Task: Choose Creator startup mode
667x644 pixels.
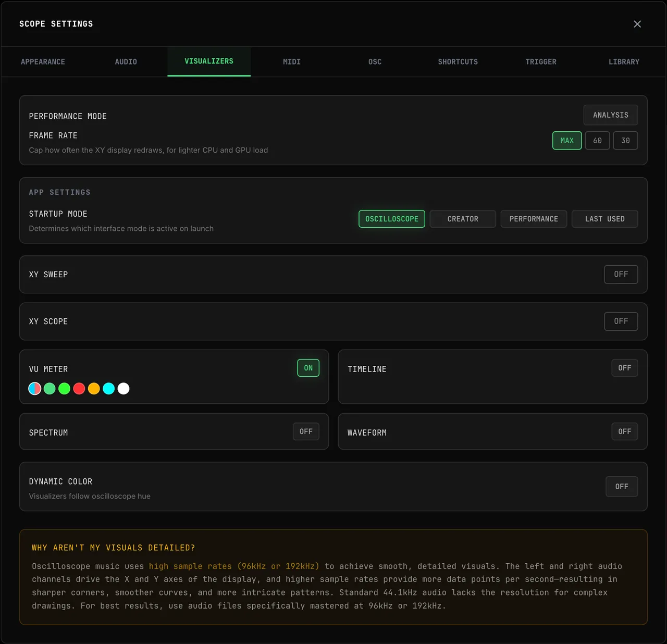Action: pyautogui.click(x=463, y=219)
